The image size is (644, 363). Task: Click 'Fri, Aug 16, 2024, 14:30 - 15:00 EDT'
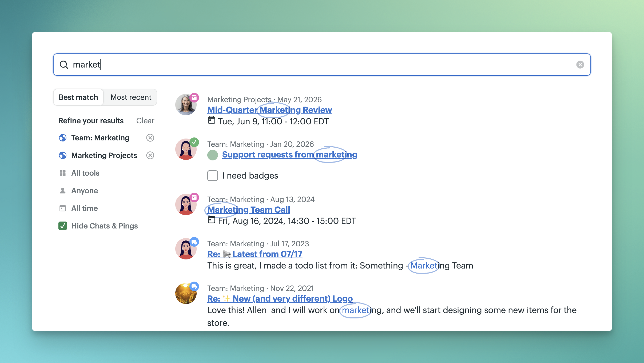click(287, 221)
